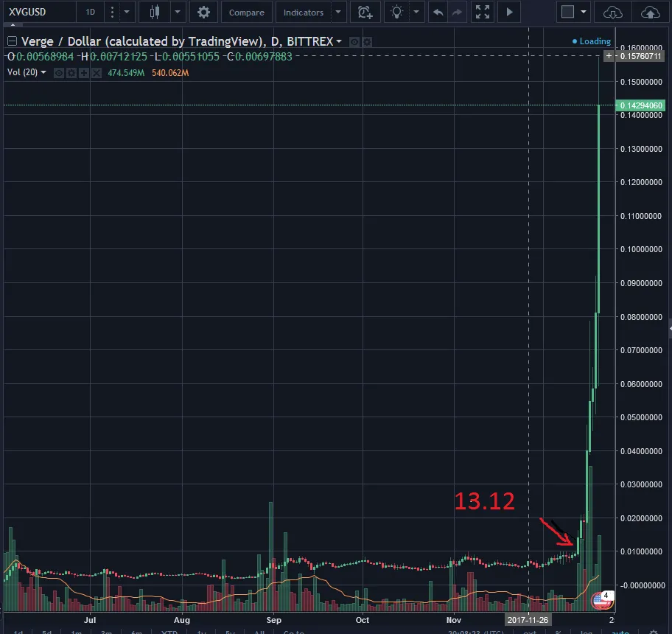
Task: Enter fullscreen chart mode
Action: pos(483,13)
